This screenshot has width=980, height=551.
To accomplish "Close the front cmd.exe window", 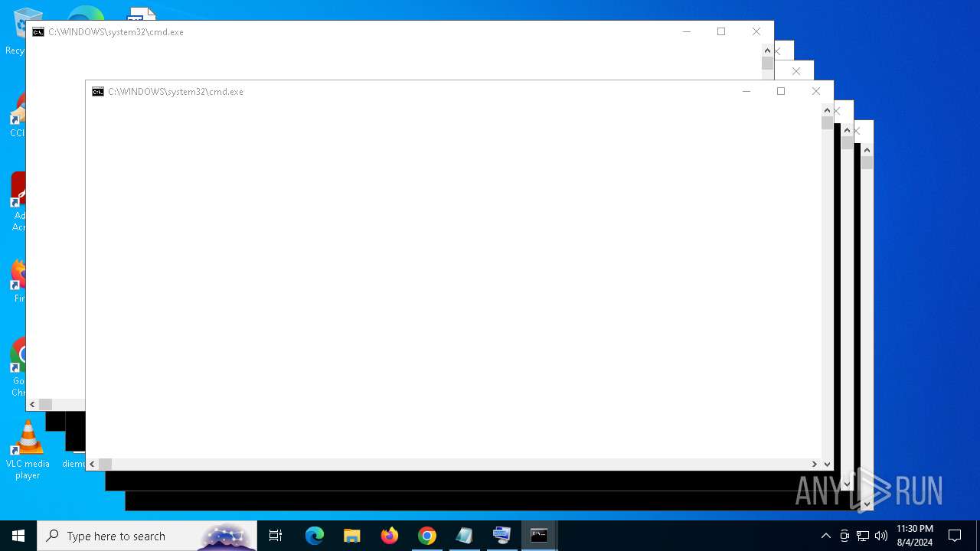I will tap(816, 92).
